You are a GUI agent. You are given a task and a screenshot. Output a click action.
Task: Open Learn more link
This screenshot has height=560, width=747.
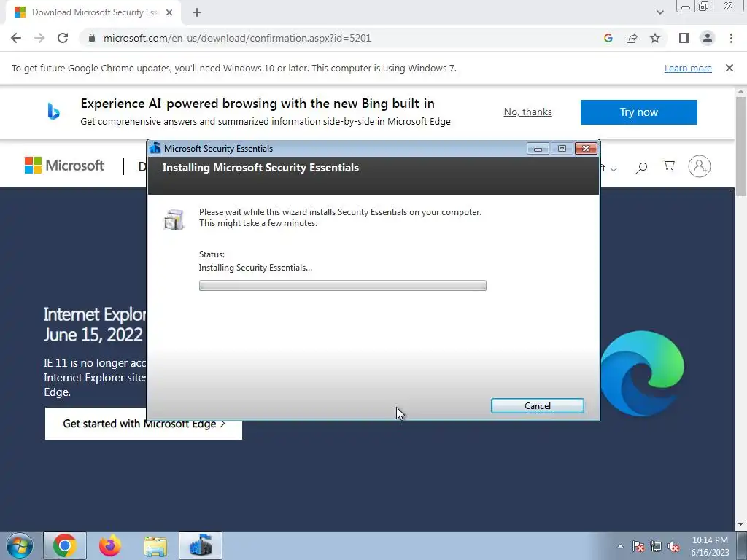(x=688, y=68)
